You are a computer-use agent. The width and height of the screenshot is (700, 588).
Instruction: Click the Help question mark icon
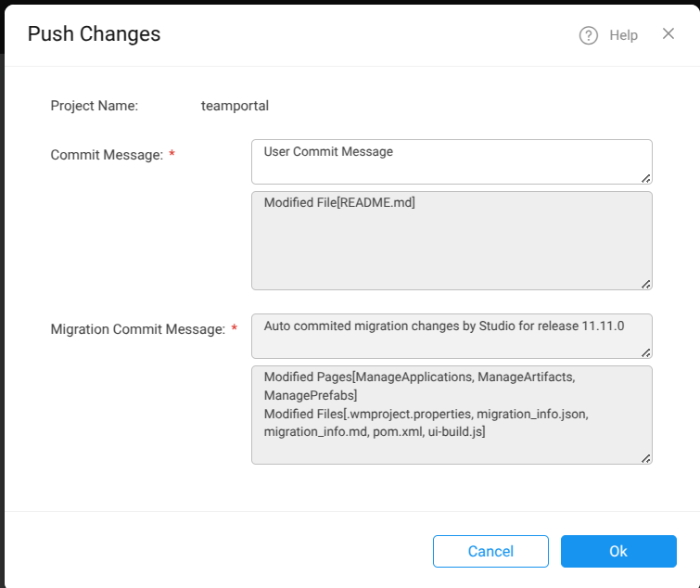(x=588, y=35)
